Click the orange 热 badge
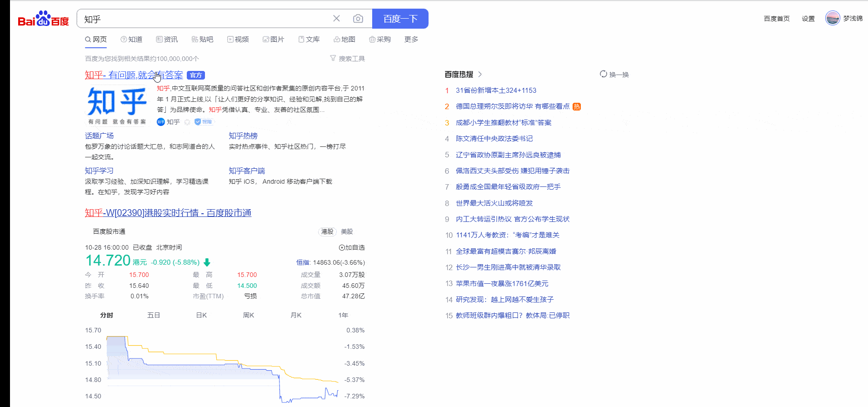 click(577, 106)
